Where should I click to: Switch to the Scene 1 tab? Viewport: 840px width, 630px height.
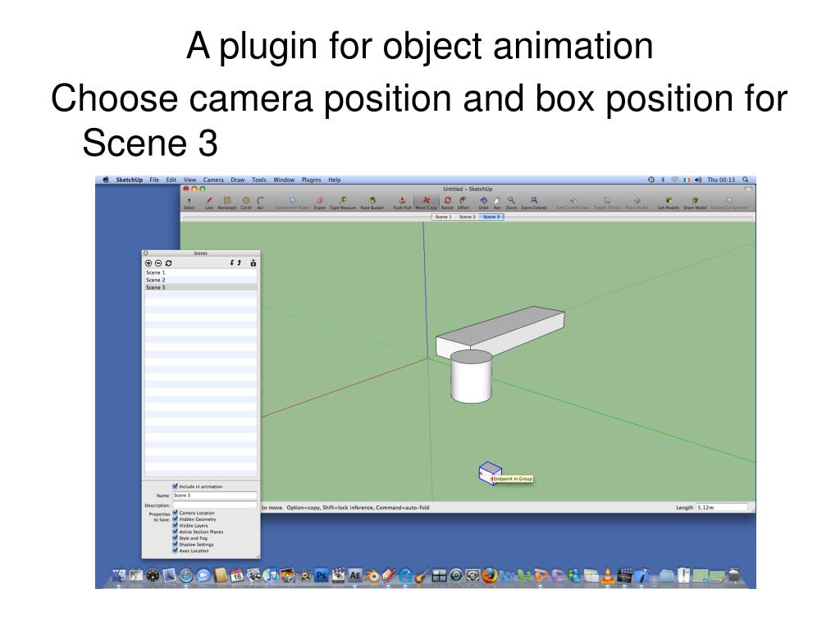(444, 217)
